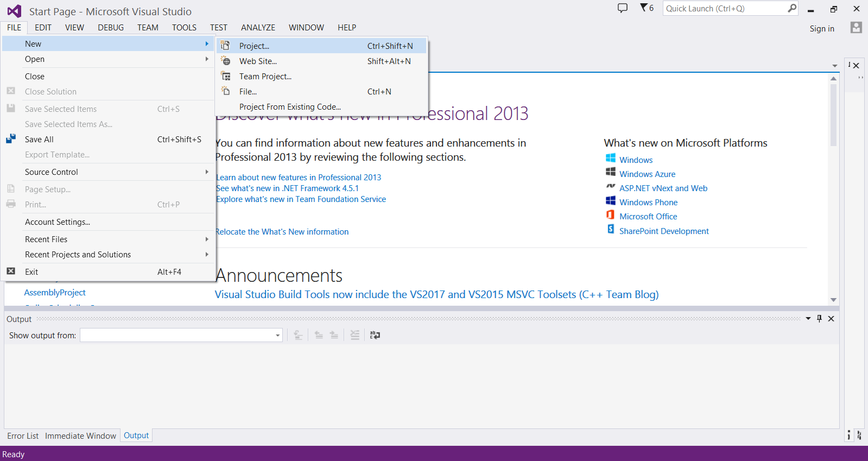Switch to the Immediate Window tab
The height and width of the screenshot is (461, 868).
tap(80, 435)
